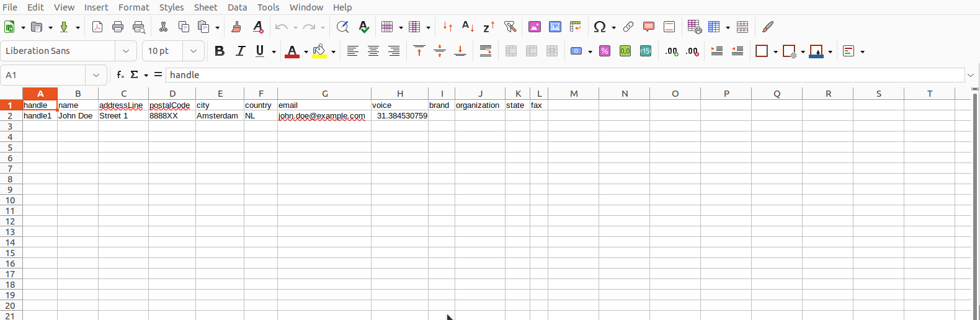Screen dimensions: 980x320
Task: Run spelling check
Action: (x=364, y=27)
